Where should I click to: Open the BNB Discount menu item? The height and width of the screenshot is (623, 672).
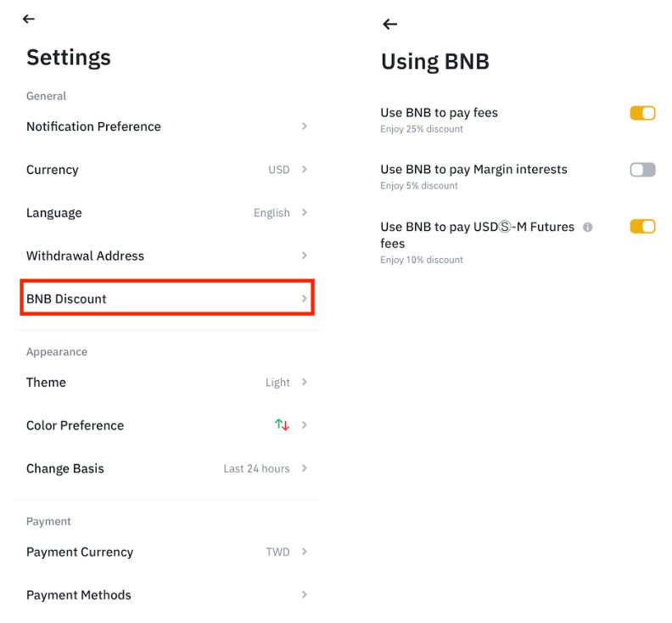[x=167, y=299]
